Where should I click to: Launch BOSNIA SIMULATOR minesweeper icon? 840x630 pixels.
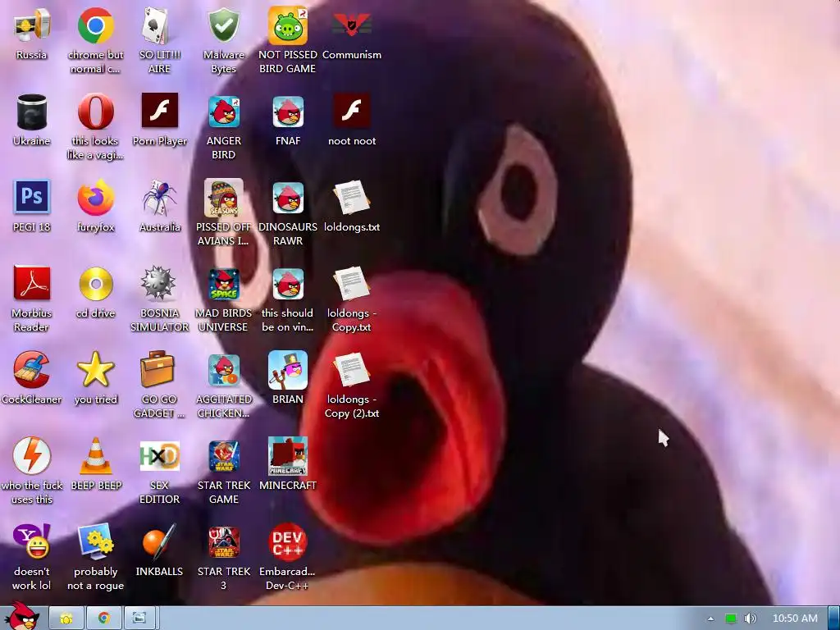[x=159, y=283]
